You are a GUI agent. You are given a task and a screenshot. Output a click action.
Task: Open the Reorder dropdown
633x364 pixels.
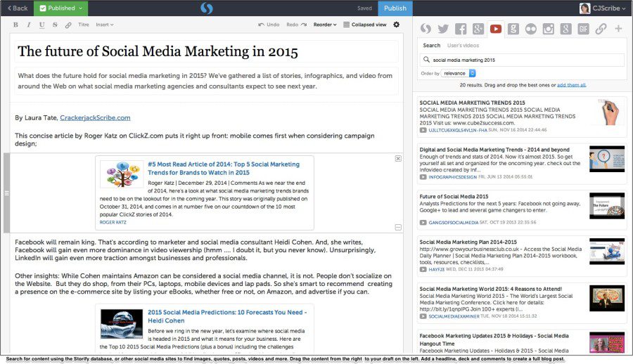[x=325, y=25]
